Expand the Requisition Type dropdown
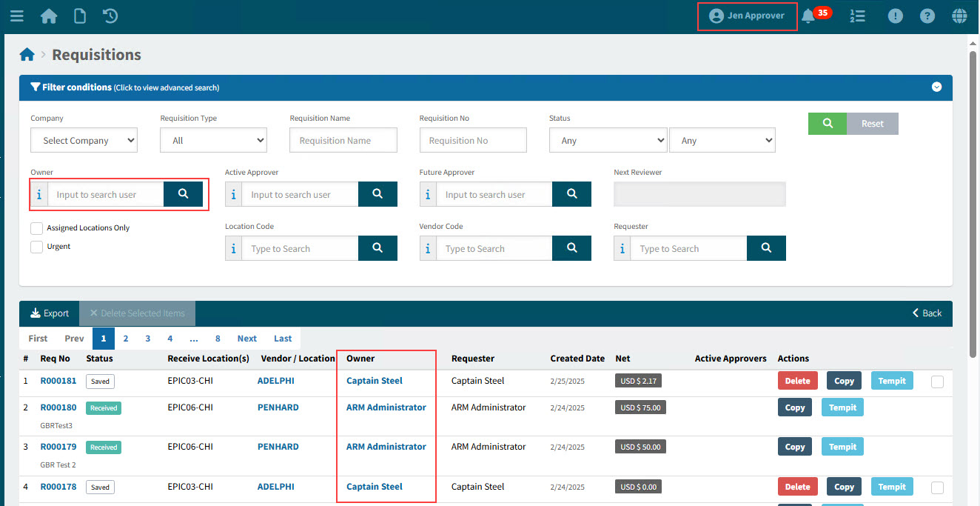Viewport: 980px width, 506px height. [x=213, y=141]
